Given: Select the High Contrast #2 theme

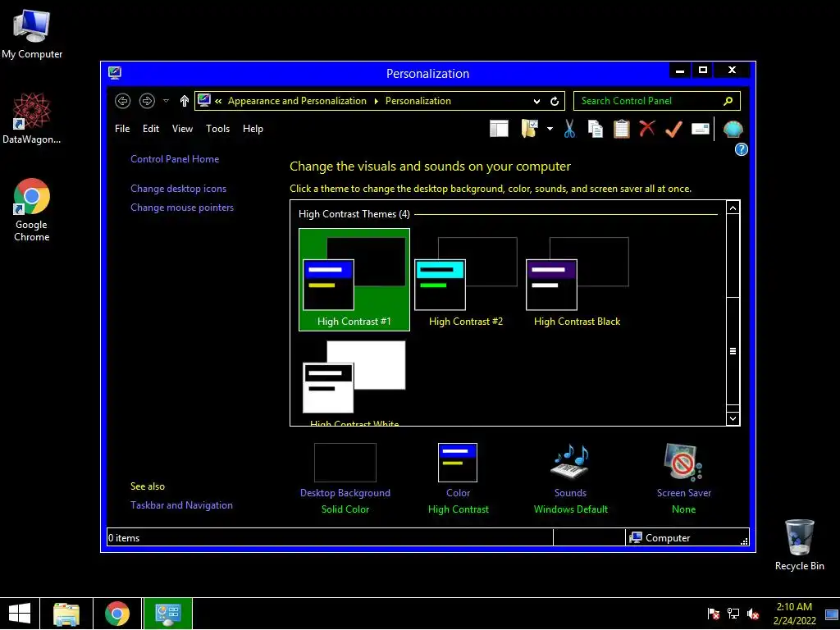Looking at the screenshot, I should (x=466, y=280).
